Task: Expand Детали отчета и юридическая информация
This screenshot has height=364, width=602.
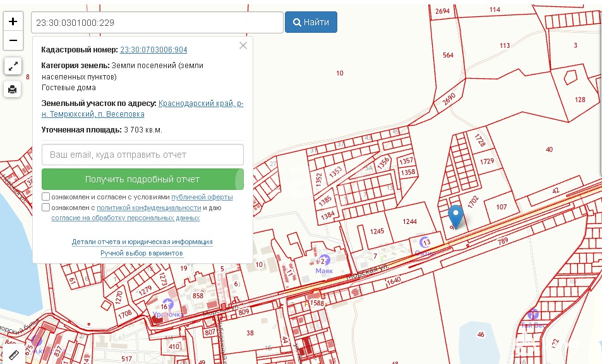Action: 142,242
